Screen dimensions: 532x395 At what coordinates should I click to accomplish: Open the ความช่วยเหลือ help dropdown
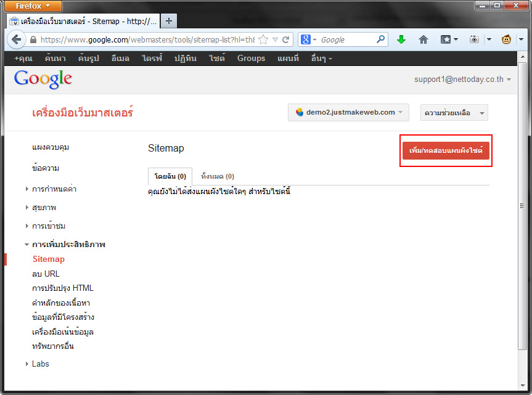[x=454, y=113]
